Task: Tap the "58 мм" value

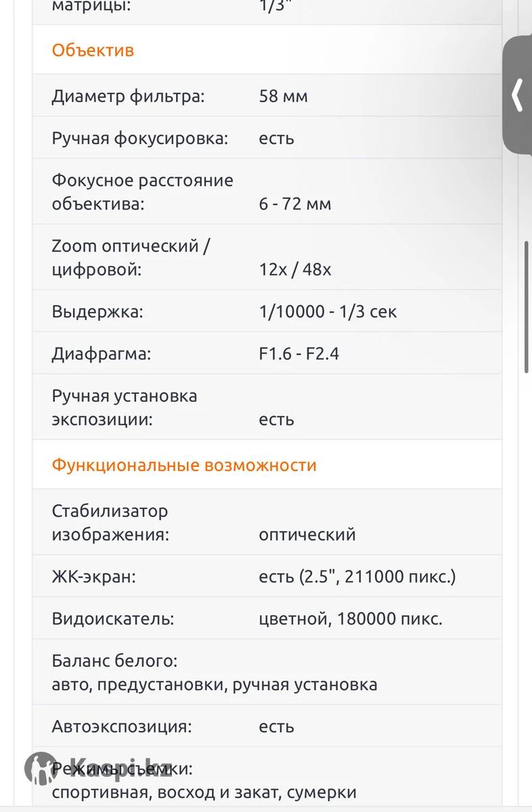Action: [x=283, y=96]
